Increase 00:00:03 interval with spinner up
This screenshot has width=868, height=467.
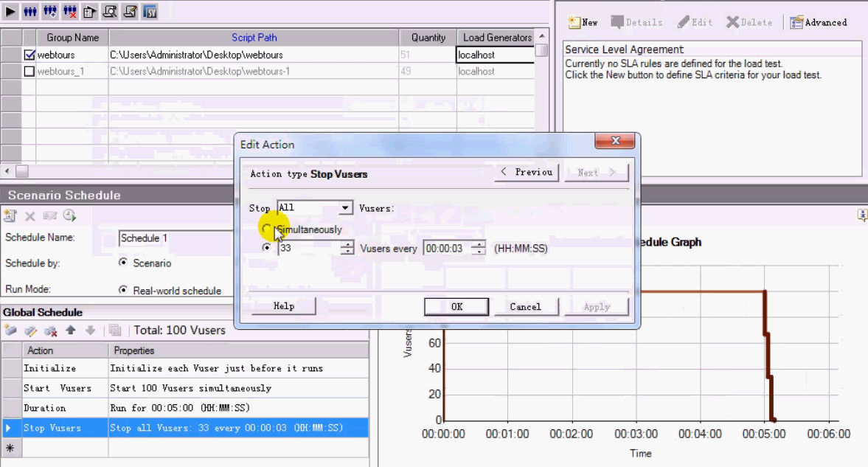pos(479,244)
